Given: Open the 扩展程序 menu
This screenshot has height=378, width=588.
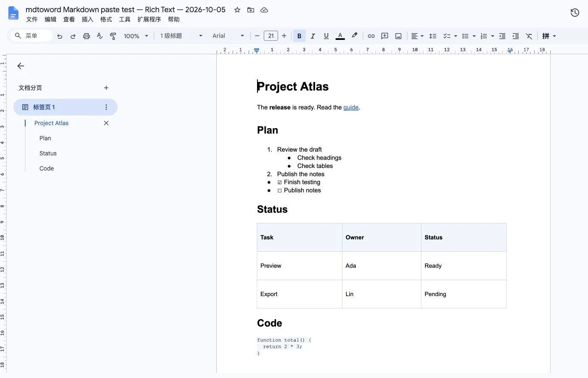Looking at the screenshot, I should [149, 19].
